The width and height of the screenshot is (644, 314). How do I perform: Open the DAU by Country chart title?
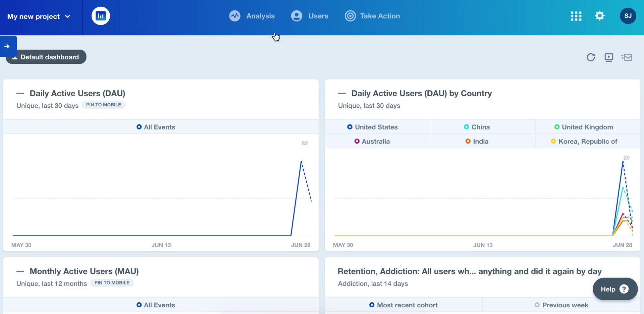[x=422, y=93]
